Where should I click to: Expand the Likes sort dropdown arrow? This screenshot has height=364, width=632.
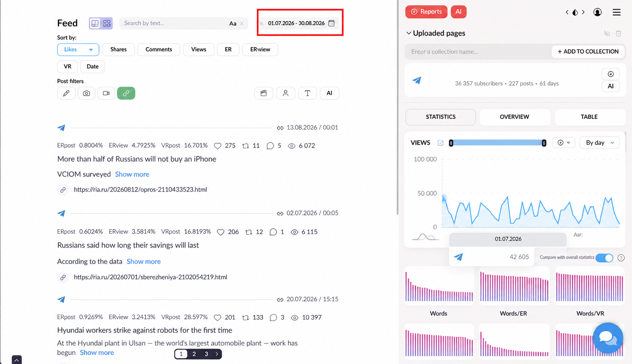91,50
